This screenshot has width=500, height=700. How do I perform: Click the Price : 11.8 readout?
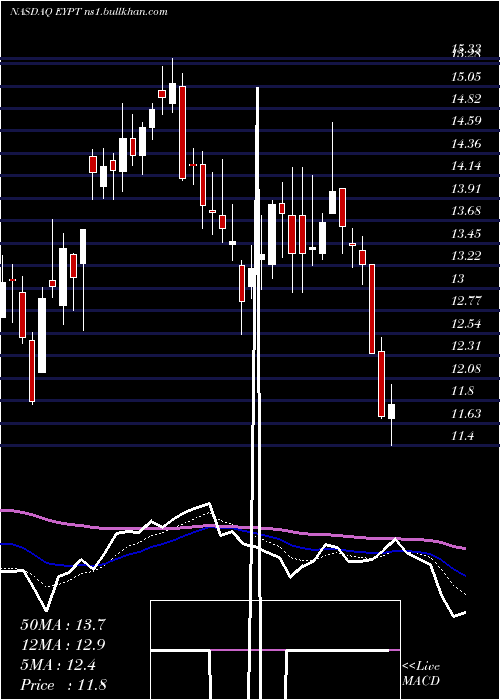click(x=63, y=685)
